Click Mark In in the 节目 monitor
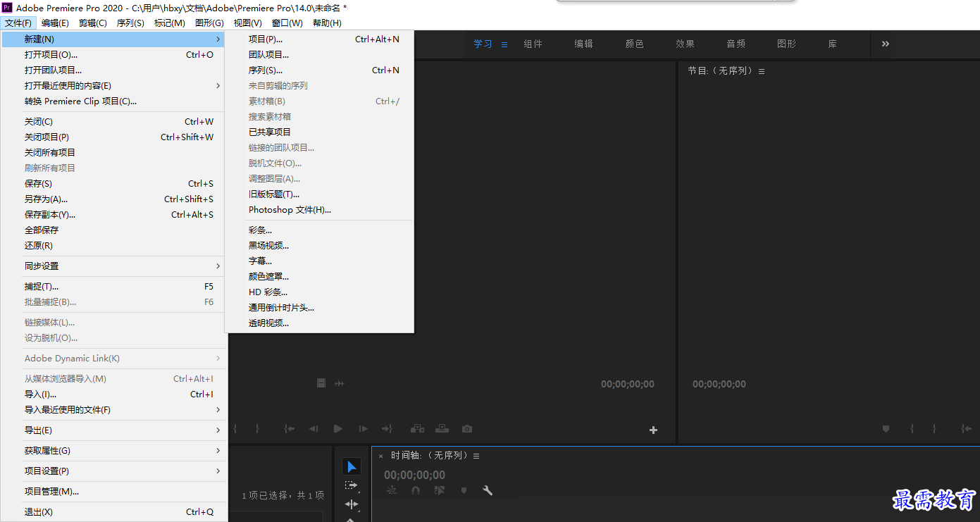The height and width of the screenshot is (522, 980). pos(912,428)
